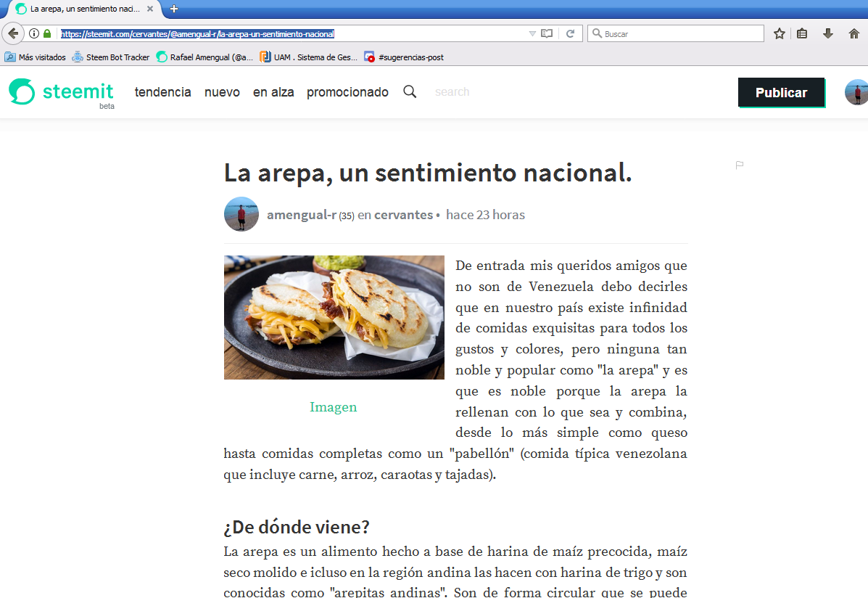Click author avatar next to amengual-r
The height and width of the screenshot is (598, 868).
(x=241, y=214)
